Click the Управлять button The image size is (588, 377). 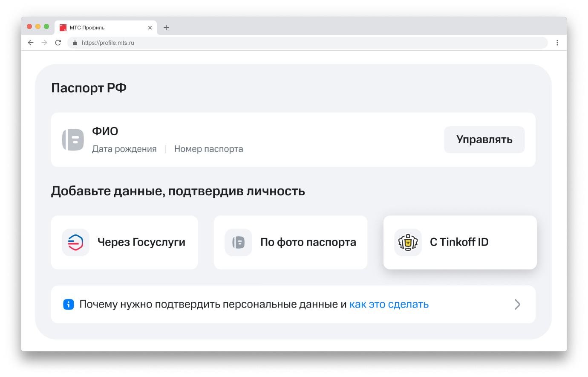pos(484,139)
